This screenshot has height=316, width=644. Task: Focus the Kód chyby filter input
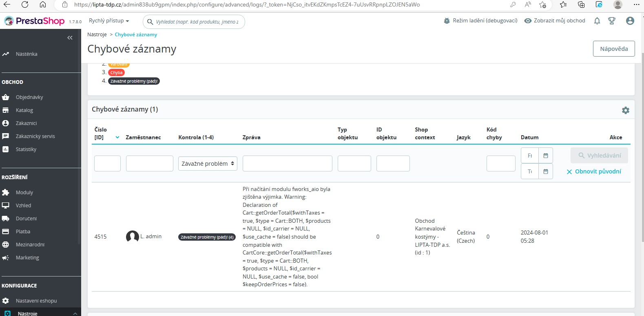[x=501, y=163]
